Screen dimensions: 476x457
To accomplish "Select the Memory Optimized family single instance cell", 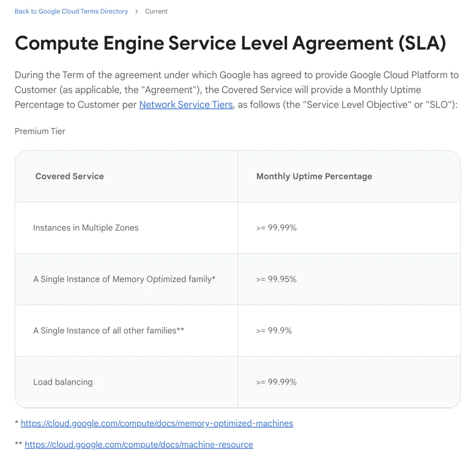I will point(124,279).
